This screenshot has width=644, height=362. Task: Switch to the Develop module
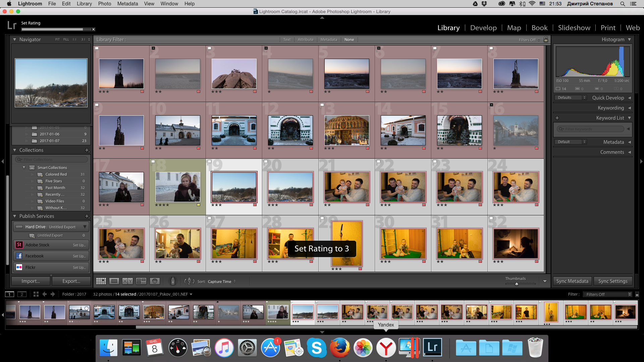click(x=483, y=28)
